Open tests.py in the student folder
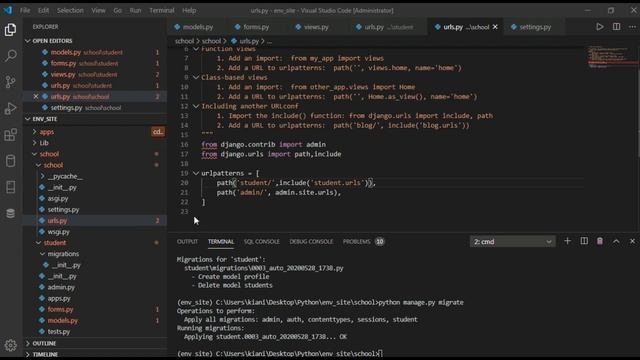 [59, 331]
